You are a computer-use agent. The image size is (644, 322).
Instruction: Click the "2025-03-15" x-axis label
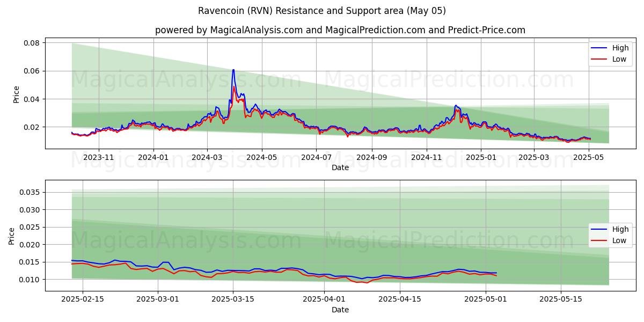coord(233,299)
